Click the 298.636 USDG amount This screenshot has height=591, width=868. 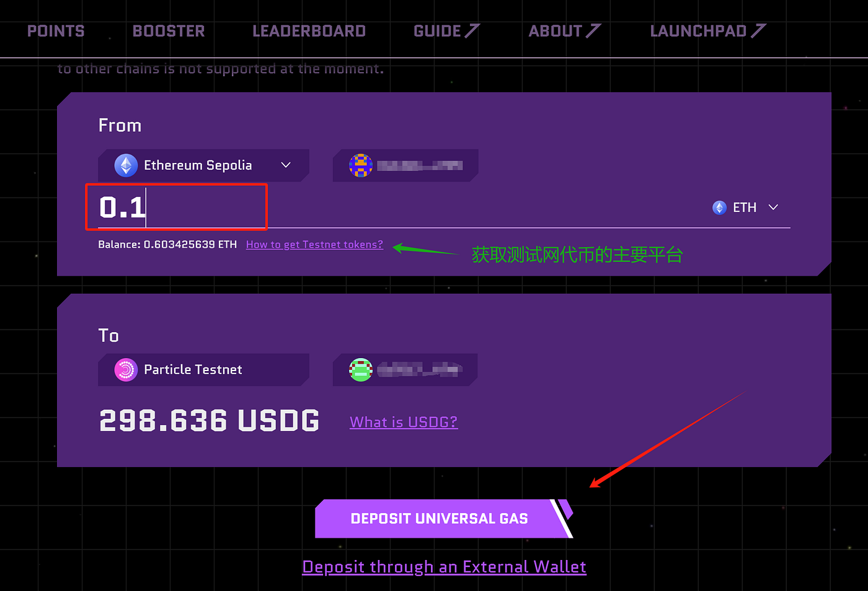210,421
